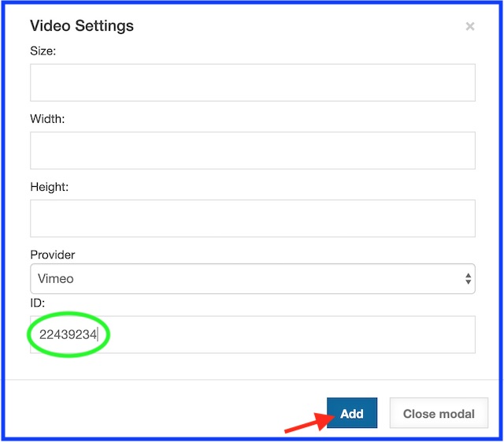The width and height of the screenshot is (504, 443).
Task: Click into the Width text box
Action: click(252, 150)
